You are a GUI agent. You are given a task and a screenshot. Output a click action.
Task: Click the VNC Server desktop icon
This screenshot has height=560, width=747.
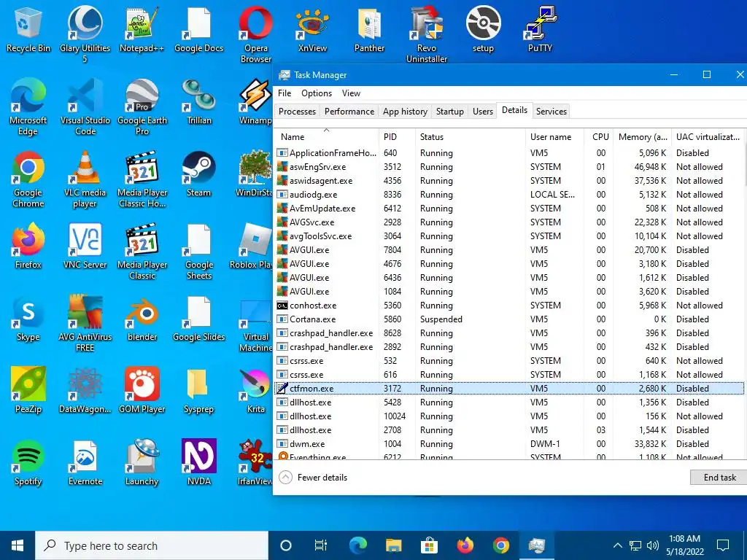[x=85, y=246]
